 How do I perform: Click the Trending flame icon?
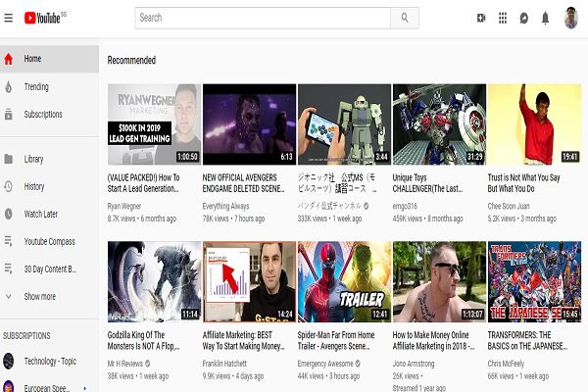(8, 87)
